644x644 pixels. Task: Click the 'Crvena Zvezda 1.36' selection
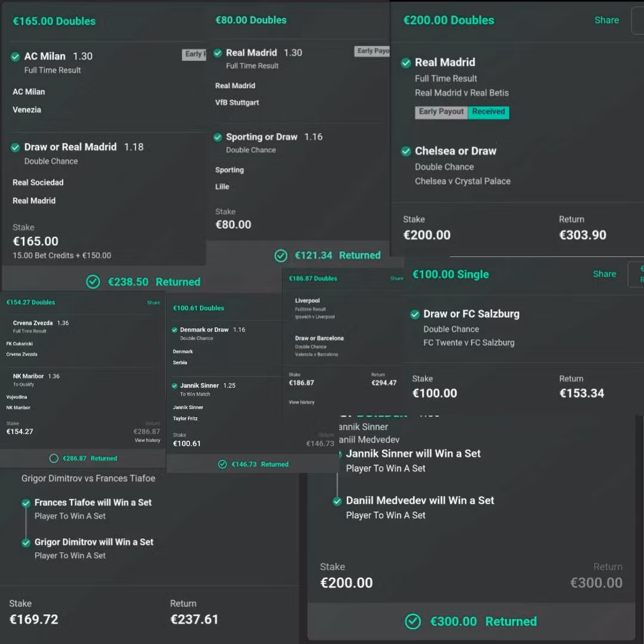coord(41,323)
